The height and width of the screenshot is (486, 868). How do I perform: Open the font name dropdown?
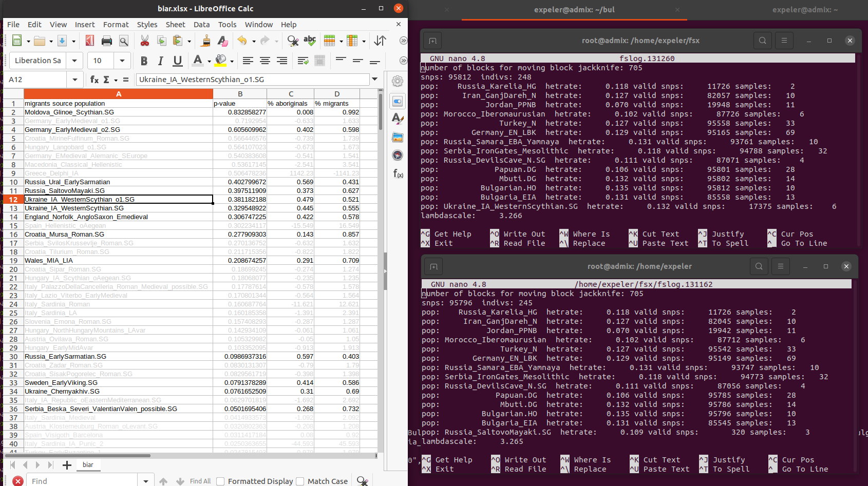click(74, 61)
